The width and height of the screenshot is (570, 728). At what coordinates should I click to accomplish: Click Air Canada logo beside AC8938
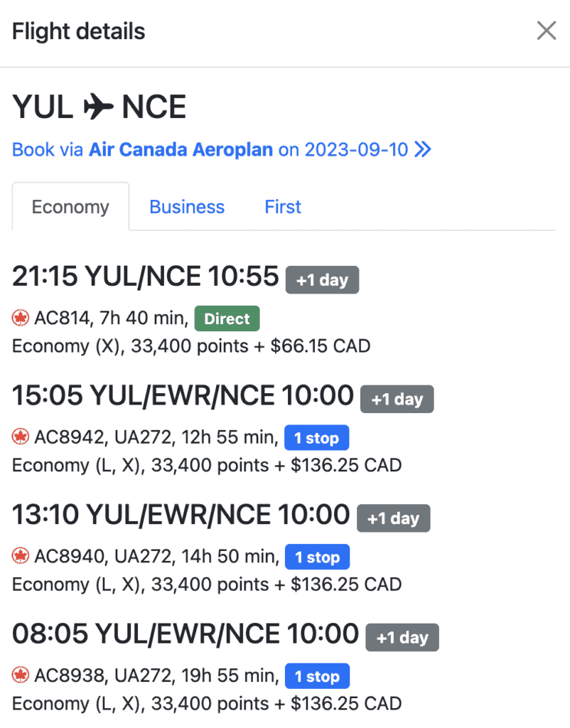coord(21,677)
